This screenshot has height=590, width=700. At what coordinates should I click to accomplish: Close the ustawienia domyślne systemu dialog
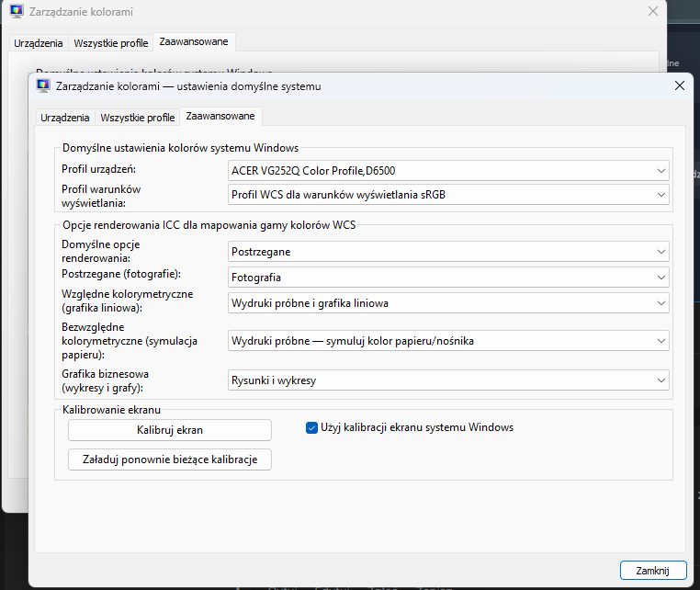tap(680, 85)
